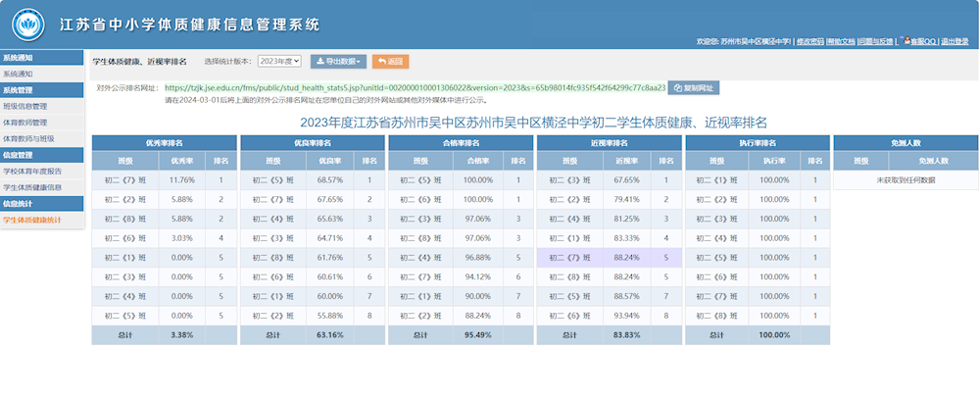The height and width of the screenshot is (399, 980).
Task: Click 初二《3》班 in the 近视率排名 table
Action: 570,180
